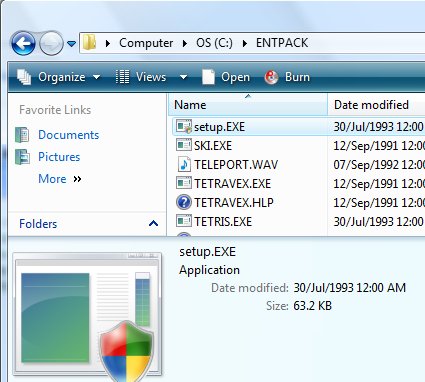Select the SKI.EXE file icon
This screenshot has width=425, height=382.
tap(184, 145)
